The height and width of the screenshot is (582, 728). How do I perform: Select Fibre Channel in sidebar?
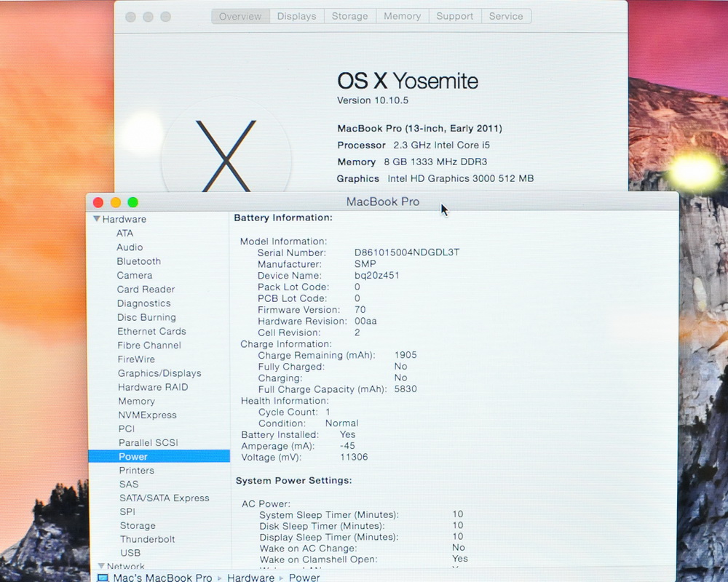coord(149,346)
